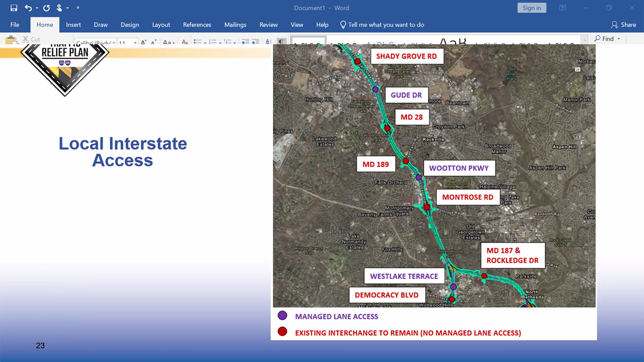Click the Paste clipboard icon

pyautogui.click(x=10, y=41)
